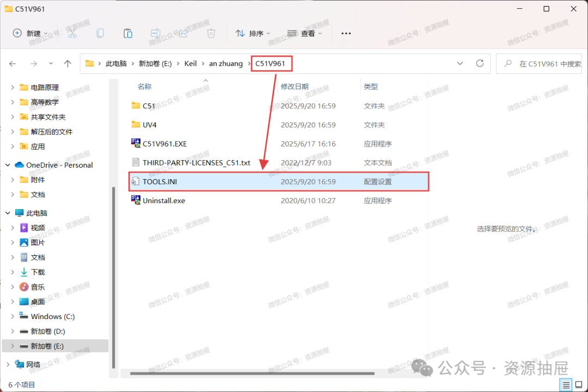The image size is (588, 392).
Task: Open 下载 in the navigation pane
Action: click(38, 272)
